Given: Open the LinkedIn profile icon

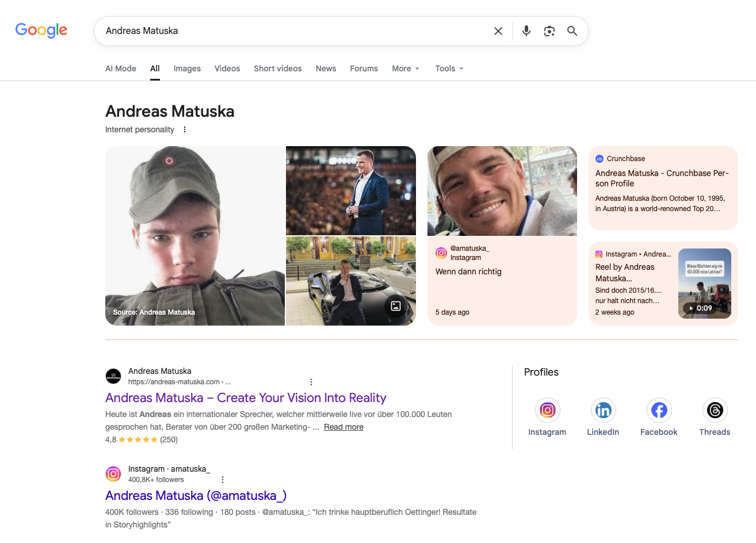Looking at the screenshot, I should [x=603, y=410].
